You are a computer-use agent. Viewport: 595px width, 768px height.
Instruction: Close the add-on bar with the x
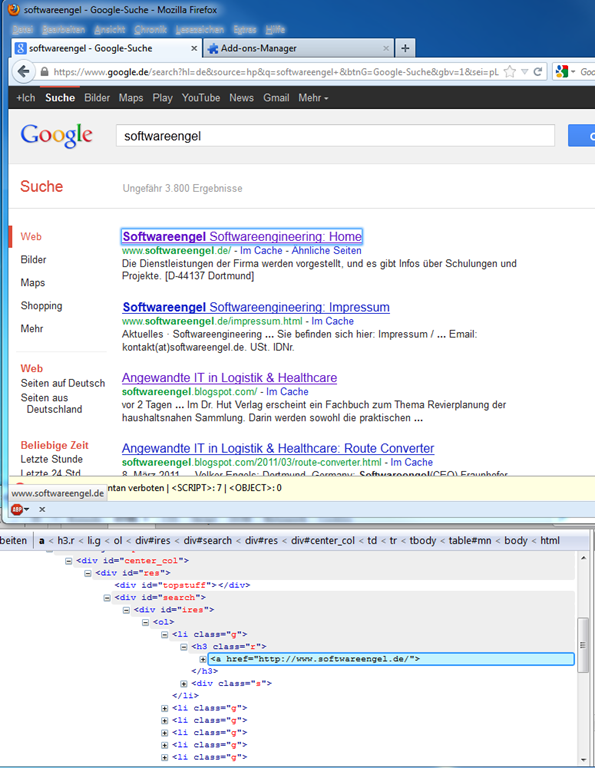coord(42,509)
